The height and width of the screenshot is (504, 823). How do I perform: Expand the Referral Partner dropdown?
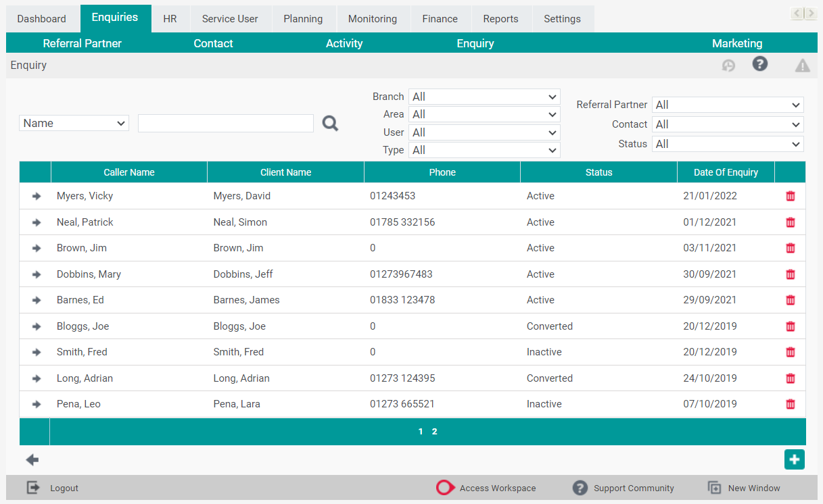point(728,104)
